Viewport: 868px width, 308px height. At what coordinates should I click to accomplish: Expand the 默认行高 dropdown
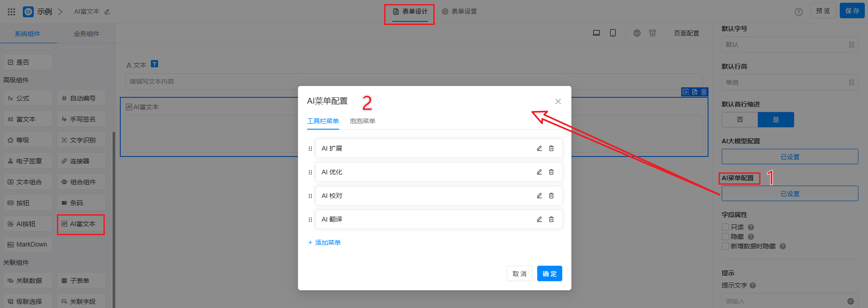[789, 82]
